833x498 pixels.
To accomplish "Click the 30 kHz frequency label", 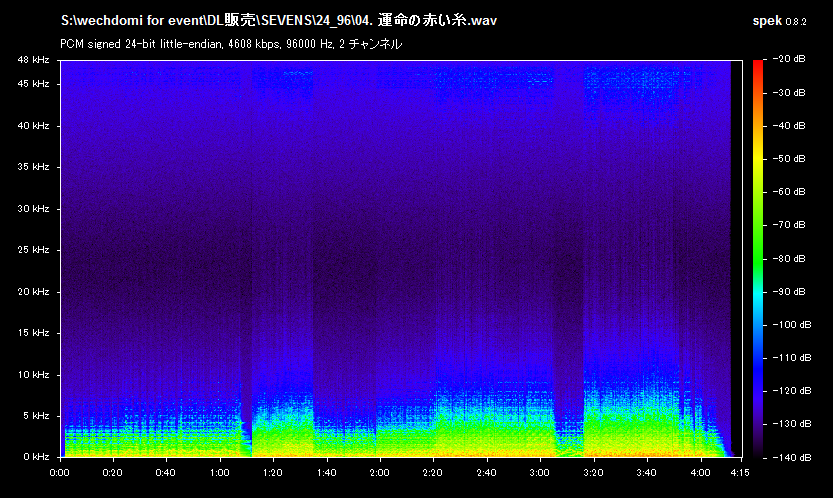I will pos(33,209).
